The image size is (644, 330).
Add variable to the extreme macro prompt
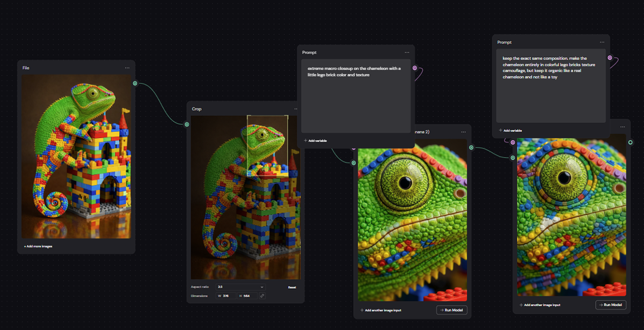coord(315,141)
